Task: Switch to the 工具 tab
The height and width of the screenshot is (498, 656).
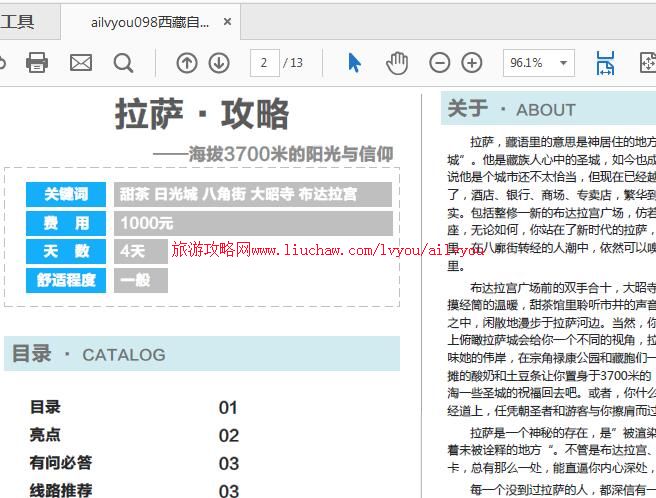Action: tap(18, 21)
